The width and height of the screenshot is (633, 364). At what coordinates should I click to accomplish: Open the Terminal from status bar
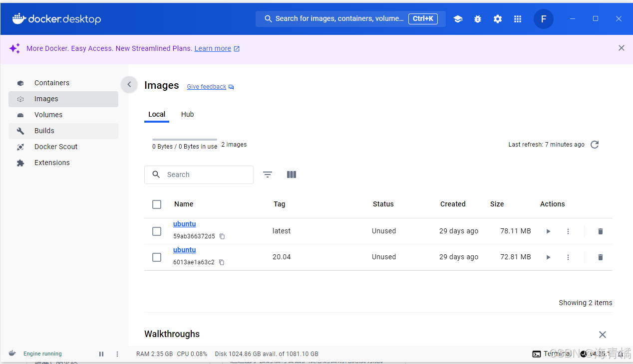(x=552, y=354)
